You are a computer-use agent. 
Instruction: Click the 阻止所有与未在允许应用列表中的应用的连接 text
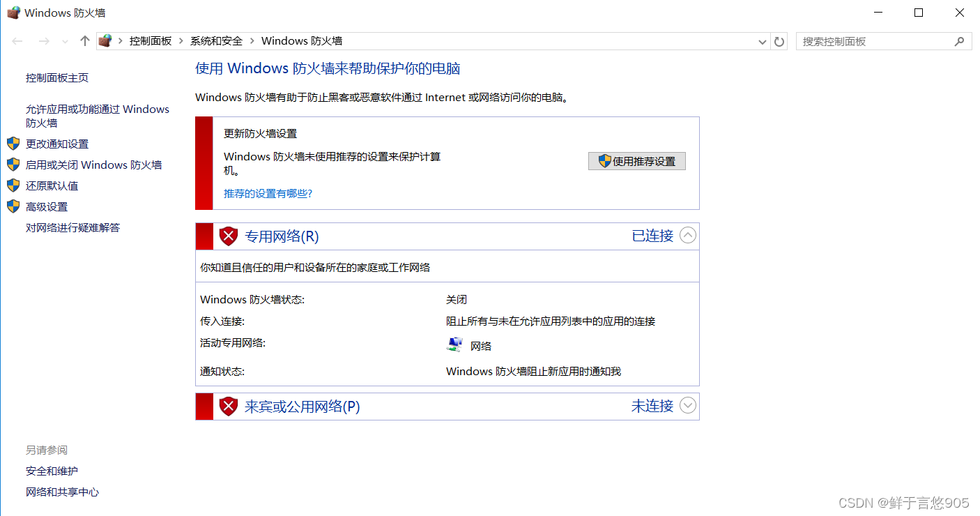(551, 321)
